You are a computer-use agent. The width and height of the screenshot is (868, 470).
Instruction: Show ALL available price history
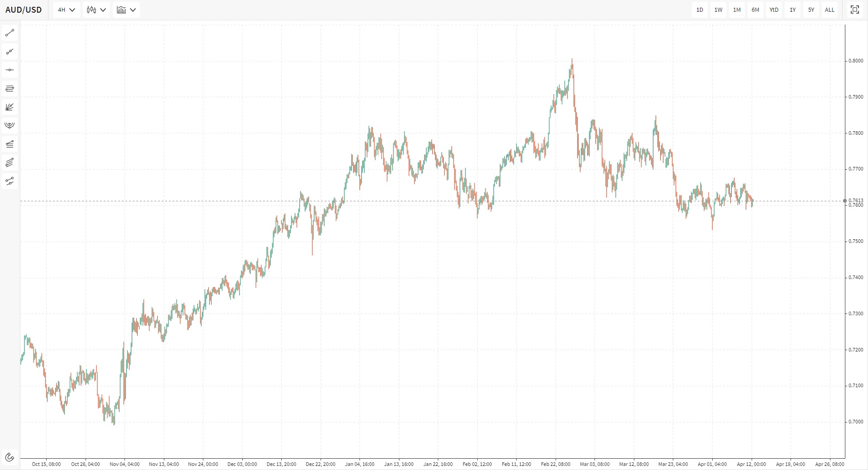coord(830,10)
